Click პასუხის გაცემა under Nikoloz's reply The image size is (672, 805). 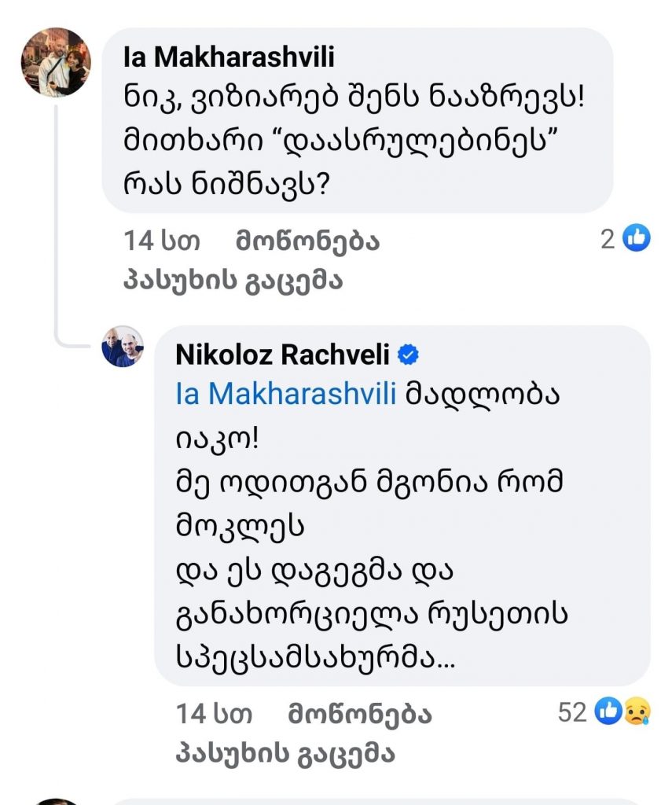[x=285, y=754]
